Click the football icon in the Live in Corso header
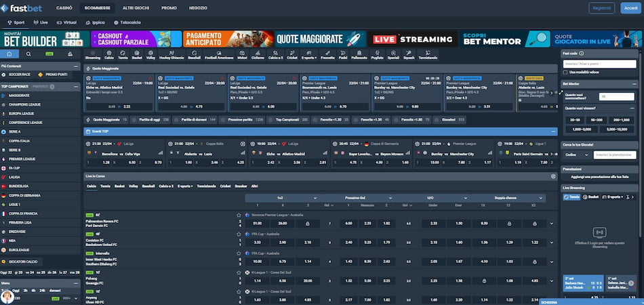 click(x=552, y=176)
